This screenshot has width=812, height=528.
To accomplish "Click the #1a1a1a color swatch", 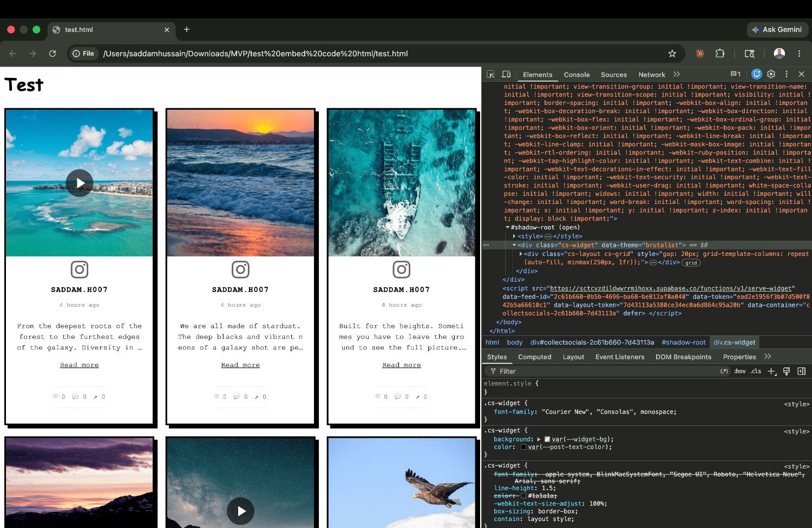I will click(523, 496).
